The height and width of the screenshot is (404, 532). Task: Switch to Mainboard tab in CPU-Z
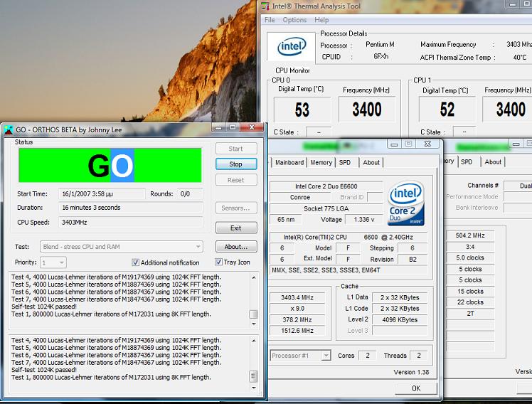[289, 162]
